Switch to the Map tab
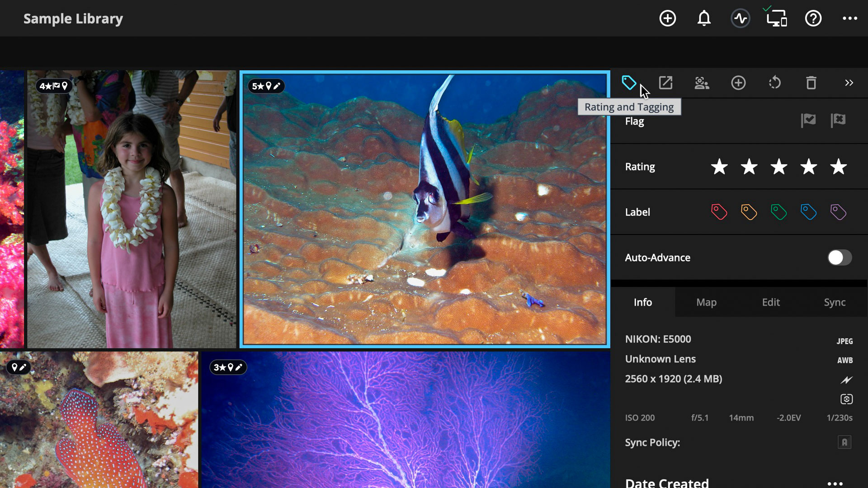Screen dimensions: 868x488 click(707, 302)
